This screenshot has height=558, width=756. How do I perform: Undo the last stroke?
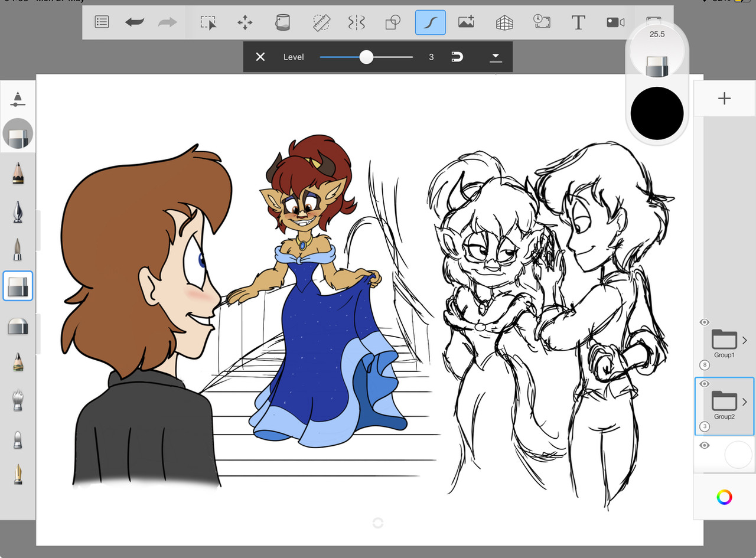tap(135, 22)
